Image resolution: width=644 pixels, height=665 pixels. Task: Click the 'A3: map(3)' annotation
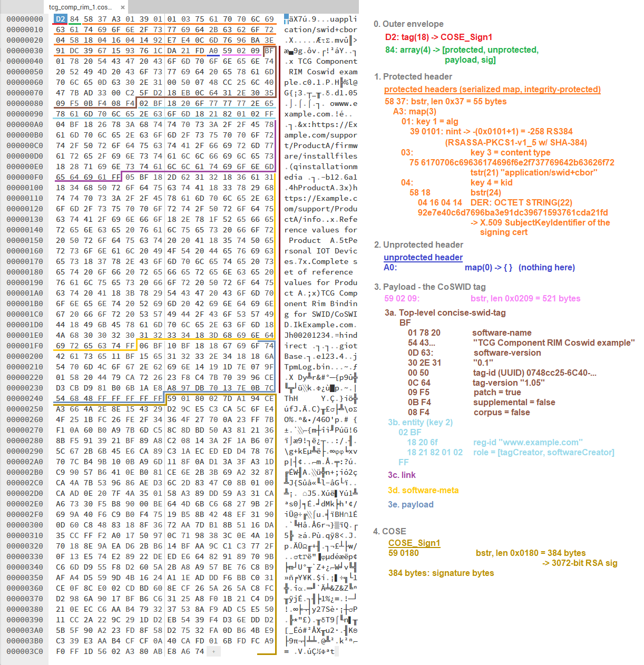point(415,111)
